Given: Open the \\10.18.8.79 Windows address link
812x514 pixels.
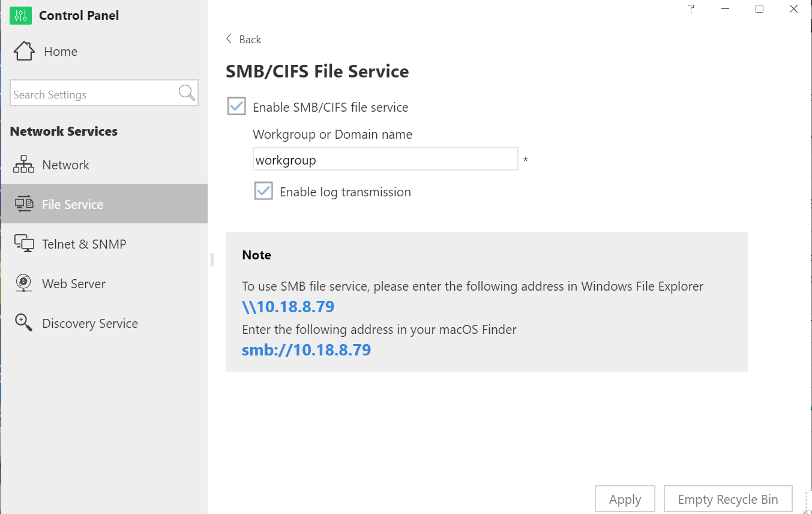Looking at the screenshot, I should [288, 307].
